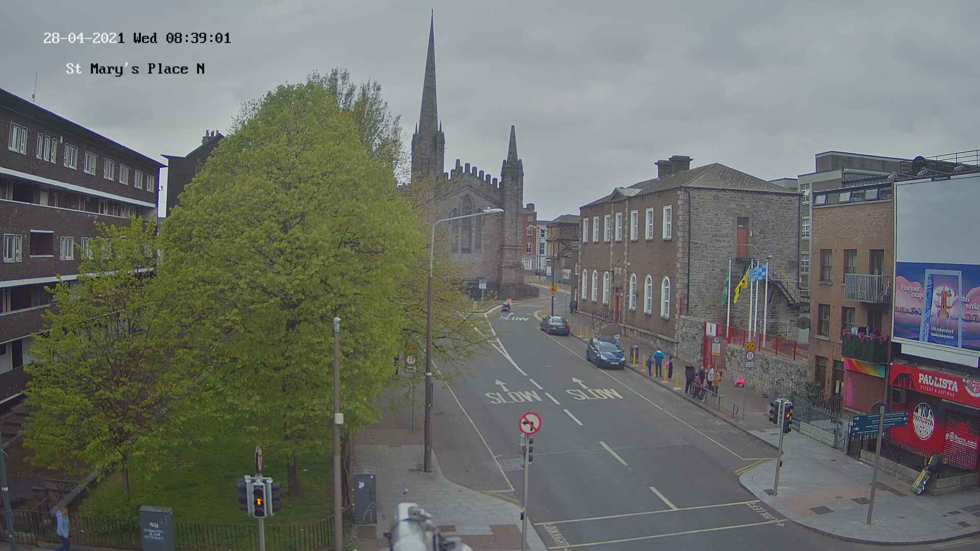Click the blue directional street sign
Image resolution: width=980 pixels, height=551 pixels.
879,423
